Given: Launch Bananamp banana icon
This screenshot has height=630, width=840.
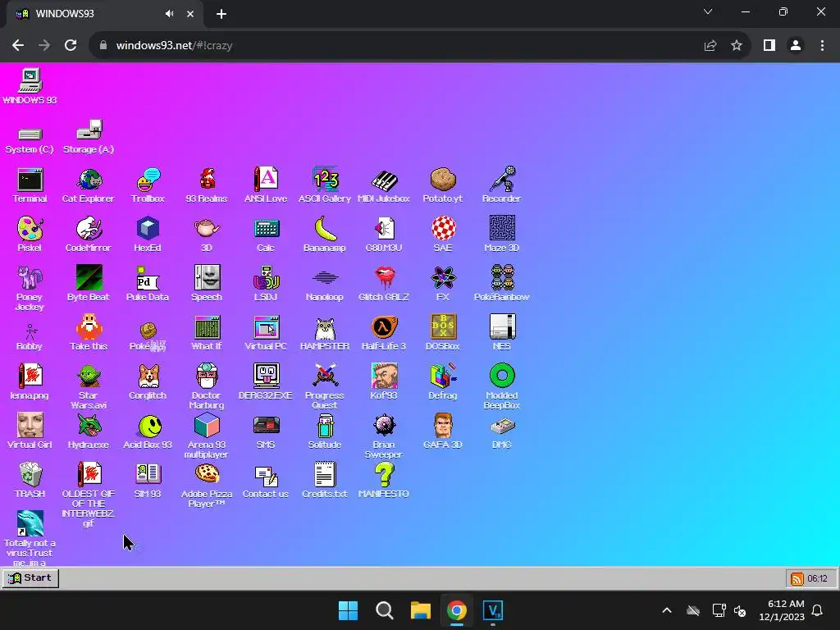Looking at the screenshot, I should click(325, 235).
